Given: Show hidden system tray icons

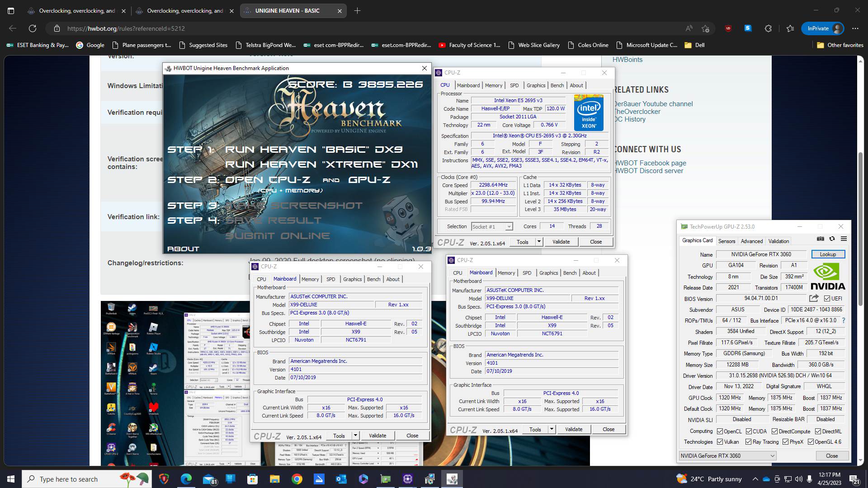Looking at the screenshot, I should (x=755, y=479).
